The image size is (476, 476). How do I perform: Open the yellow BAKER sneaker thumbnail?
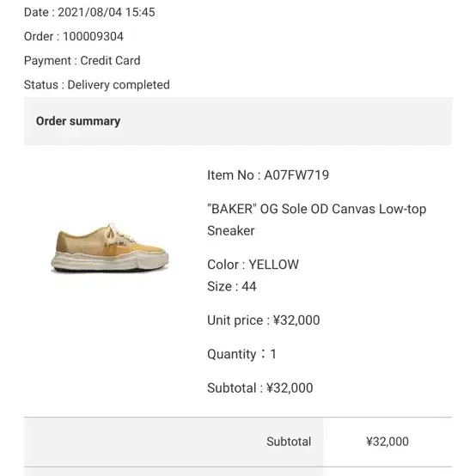click(x=110, y=248)
